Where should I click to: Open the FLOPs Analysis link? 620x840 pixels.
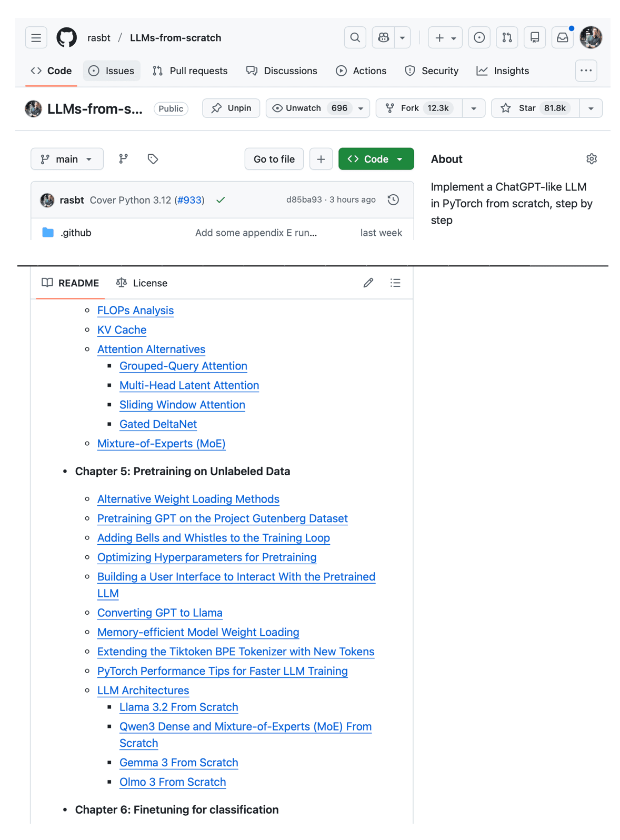click(135, 311)
